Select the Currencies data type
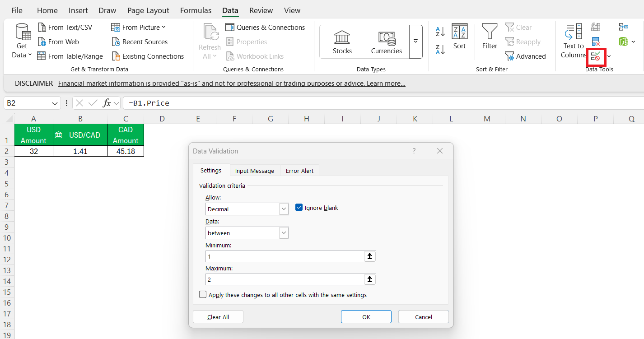Image resolution: width=644 pixels, height=339 pixels. coord(386,42)
